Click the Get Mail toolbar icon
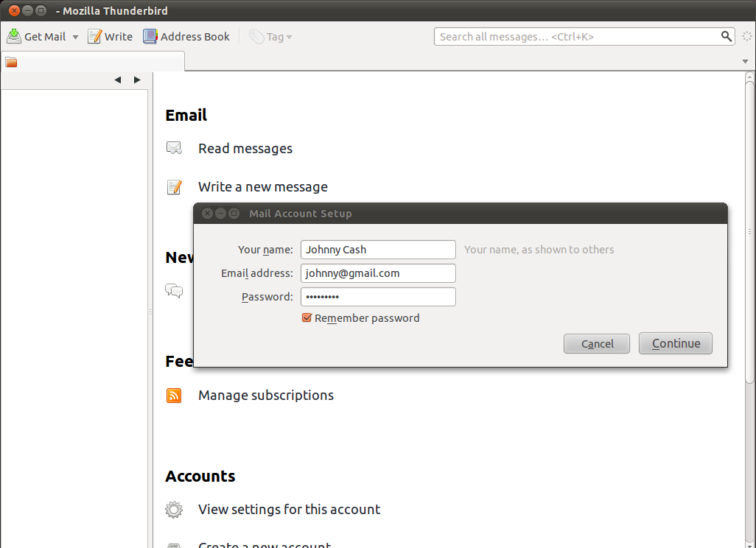This screenshot has width=756, height=548. (14, 36)
